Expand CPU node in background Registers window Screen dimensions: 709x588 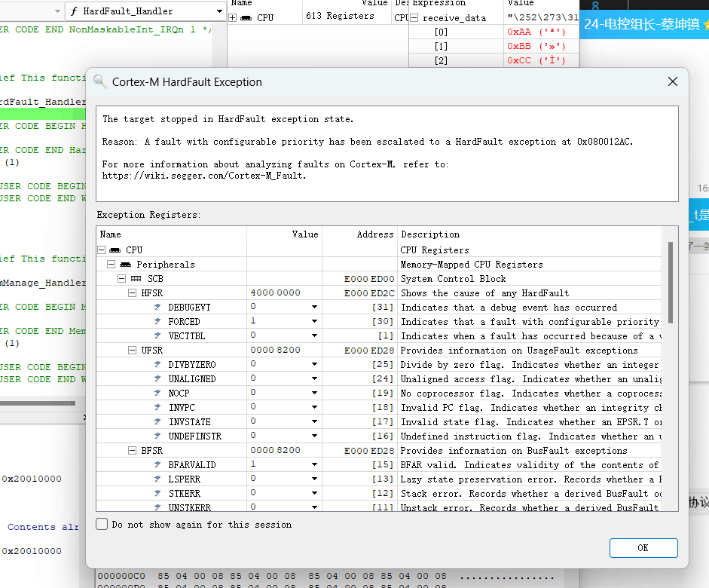232,18
